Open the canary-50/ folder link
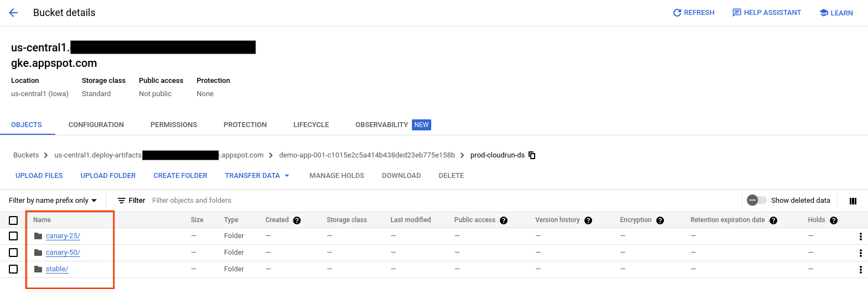 (63, 253)
